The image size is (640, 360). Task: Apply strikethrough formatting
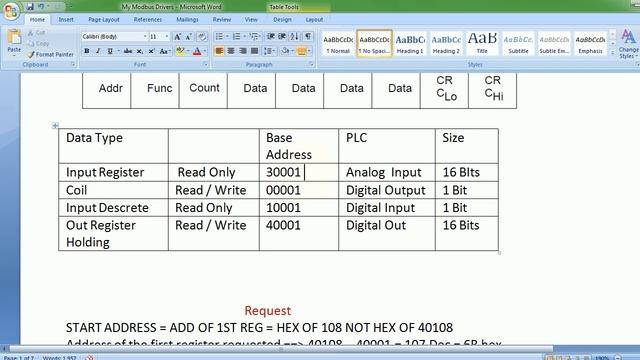point(128,51)
